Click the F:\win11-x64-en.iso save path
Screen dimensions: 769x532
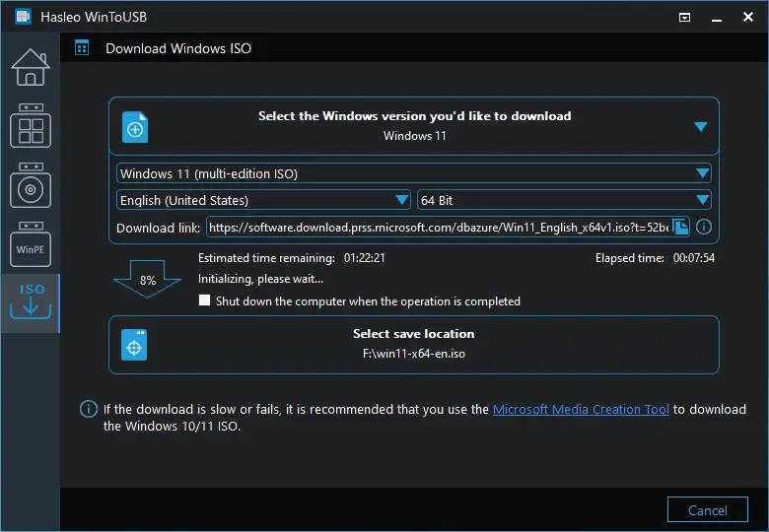[x=414, y=354]
